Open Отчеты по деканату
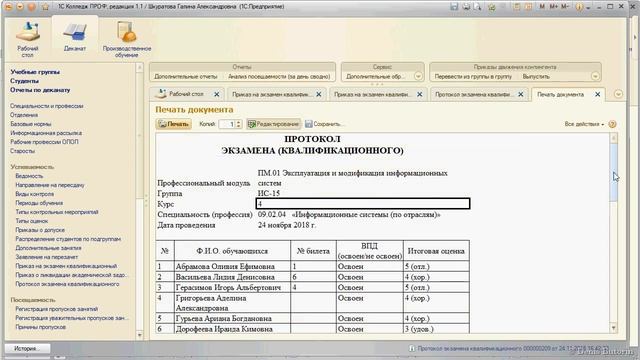640x360 pixels. (40, 90)
